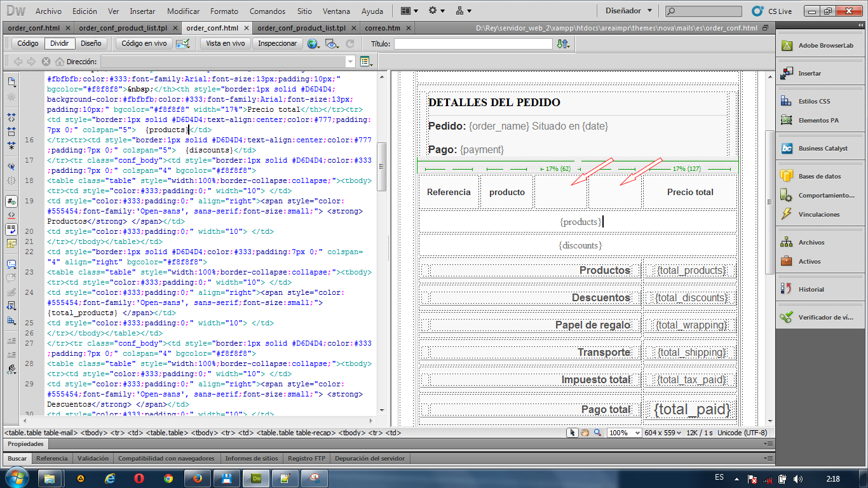The height and width of the screenshot is (488, 868).
Task: Open the Business Catalyst panel
Action: (822, 148)
